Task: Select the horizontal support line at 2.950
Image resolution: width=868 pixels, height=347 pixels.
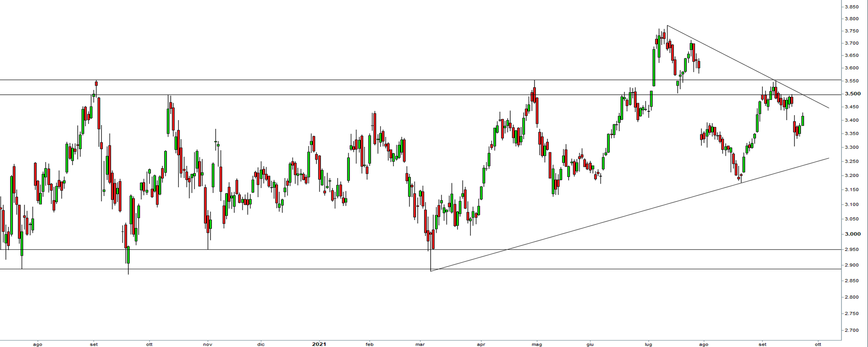Action: 312,249
